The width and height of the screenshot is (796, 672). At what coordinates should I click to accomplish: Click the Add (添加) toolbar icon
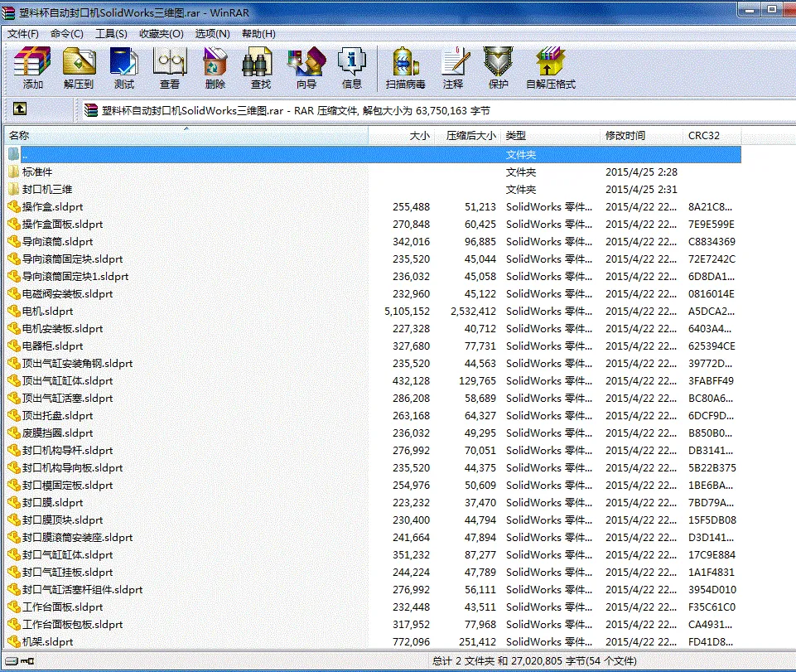coord(32,61)
